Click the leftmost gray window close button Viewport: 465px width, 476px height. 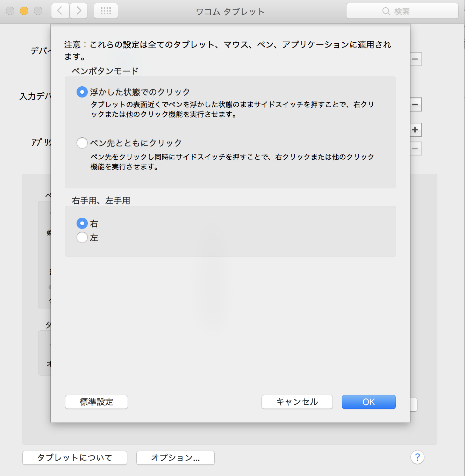click(10, 11)
